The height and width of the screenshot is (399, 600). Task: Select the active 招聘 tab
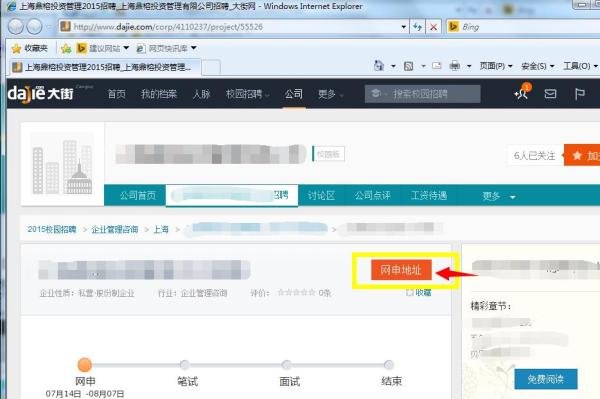click(232, 195)
